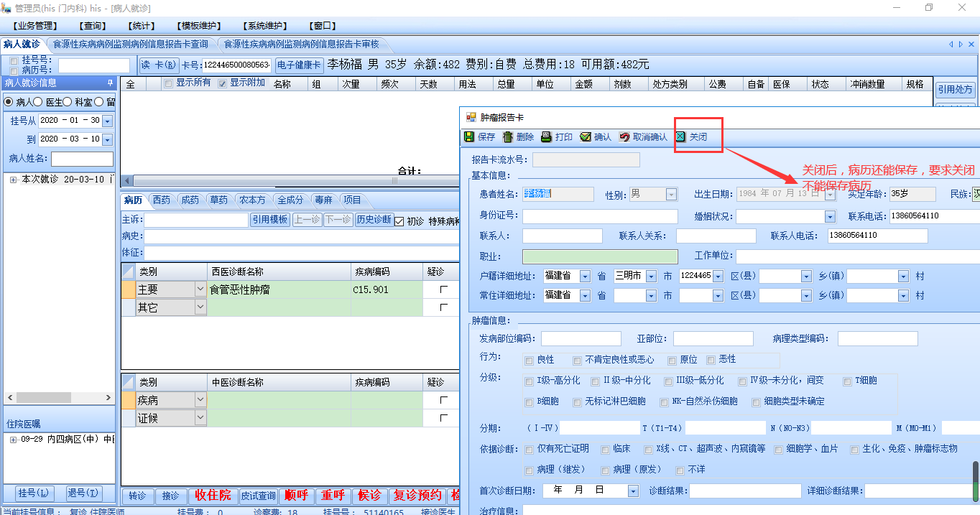Click the 主诉 input field
Screen dimensions: 980x515
click(x=196, y=221)
